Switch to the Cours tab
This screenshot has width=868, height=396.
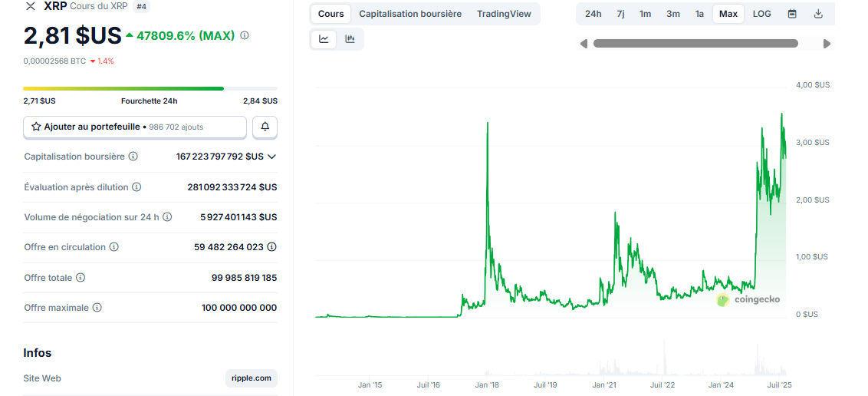tap(331, 14)
